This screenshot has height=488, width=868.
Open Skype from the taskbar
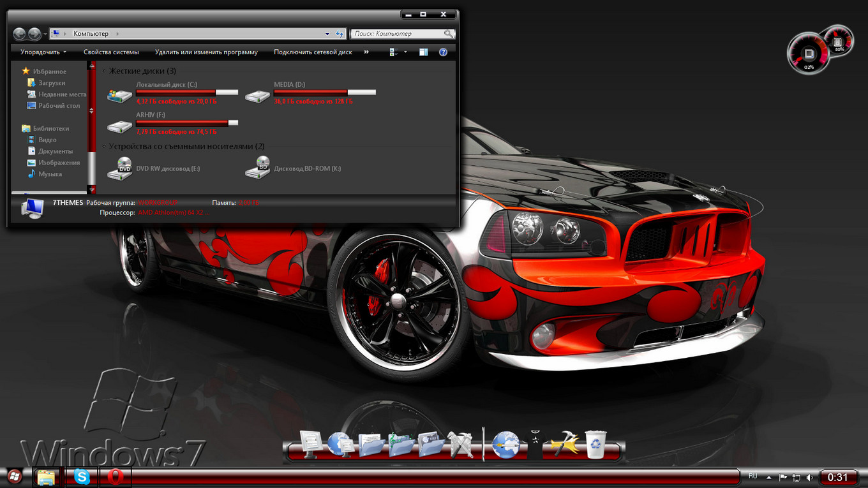click(x=81, y=477)
